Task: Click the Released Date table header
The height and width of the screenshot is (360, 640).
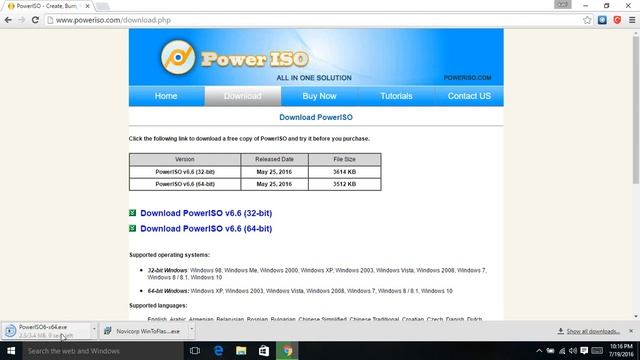Action: tap(274, 159)
